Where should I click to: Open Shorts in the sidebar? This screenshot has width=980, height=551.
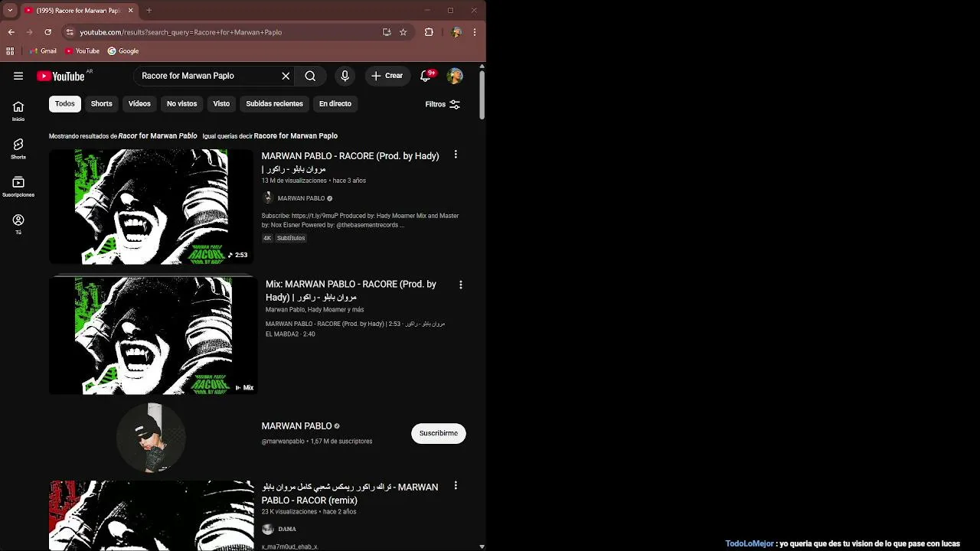click(x=18, y=148)
